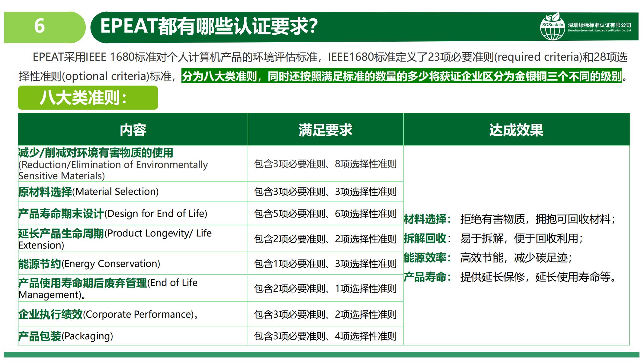Click cell '包含3项必要准则、4项选择性准则'
The image size is (644, 362).
click(x=325, y=336)
